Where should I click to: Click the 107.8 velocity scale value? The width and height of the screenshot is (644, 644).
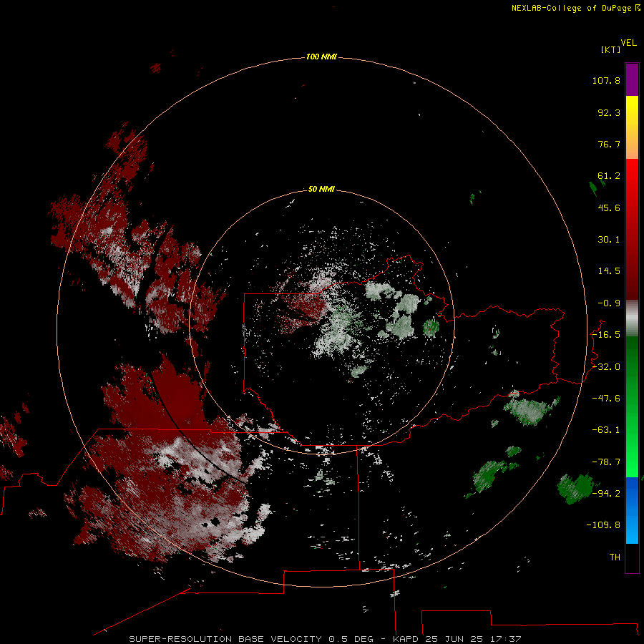(606, 80)
